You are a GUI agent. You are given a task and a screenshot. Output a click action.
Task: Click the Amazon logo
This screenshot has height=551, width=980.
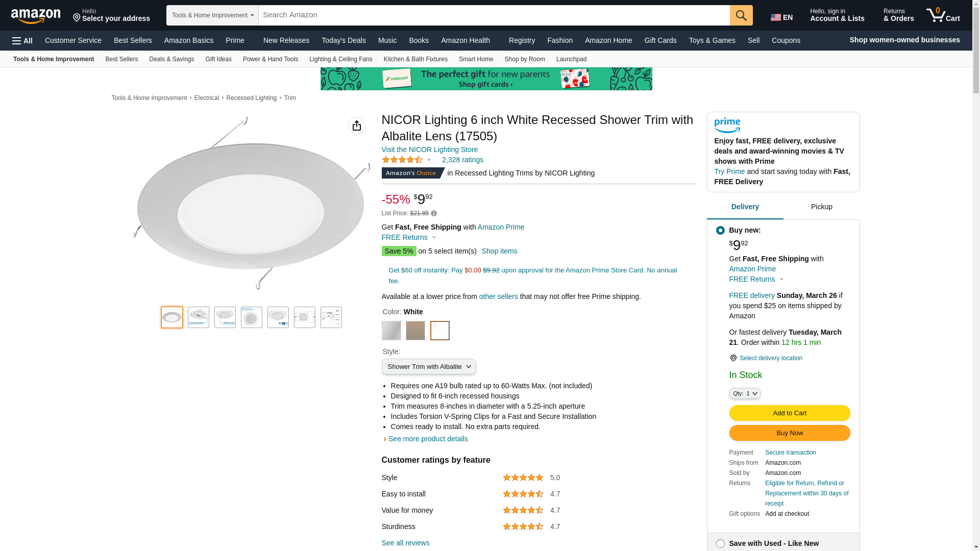(x=36, y=16)
